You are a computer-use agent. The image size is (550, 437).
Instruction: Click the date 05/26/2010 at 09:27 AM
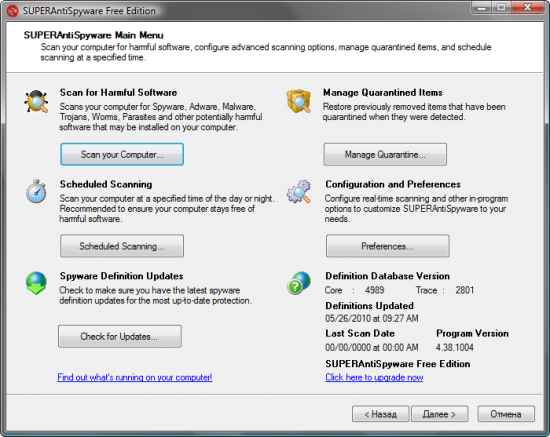372,318
